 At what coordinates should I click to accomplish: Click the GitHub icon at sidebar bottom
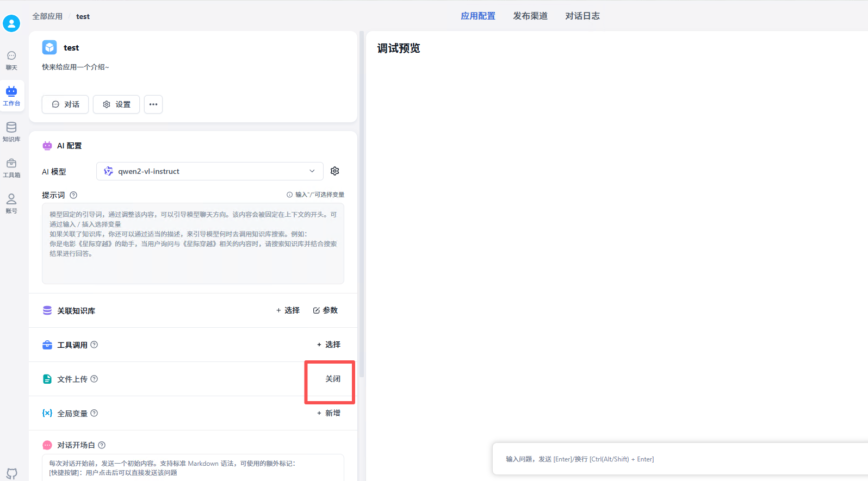(x=11, y=473)
